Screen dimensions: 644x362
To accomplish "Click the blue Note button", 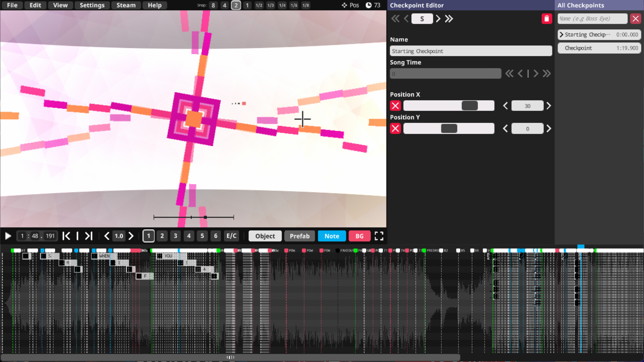I will tap(332, 236).
